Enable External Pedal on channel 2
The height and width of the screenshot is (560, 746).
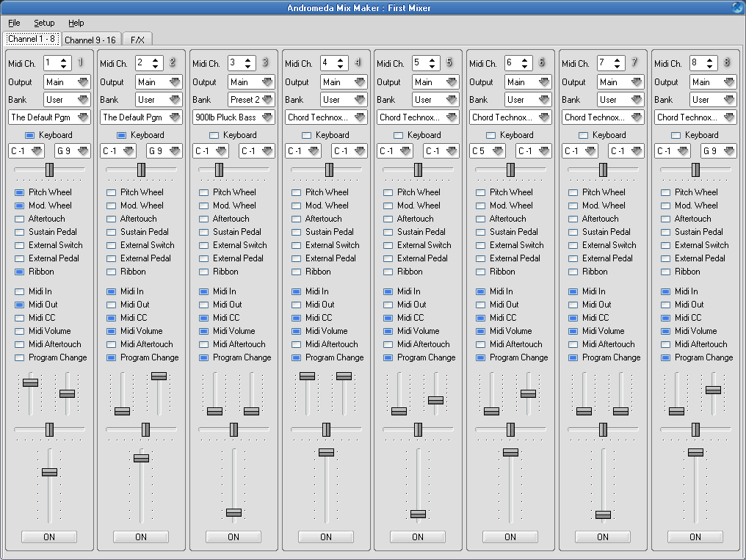(x=112, y=258)
